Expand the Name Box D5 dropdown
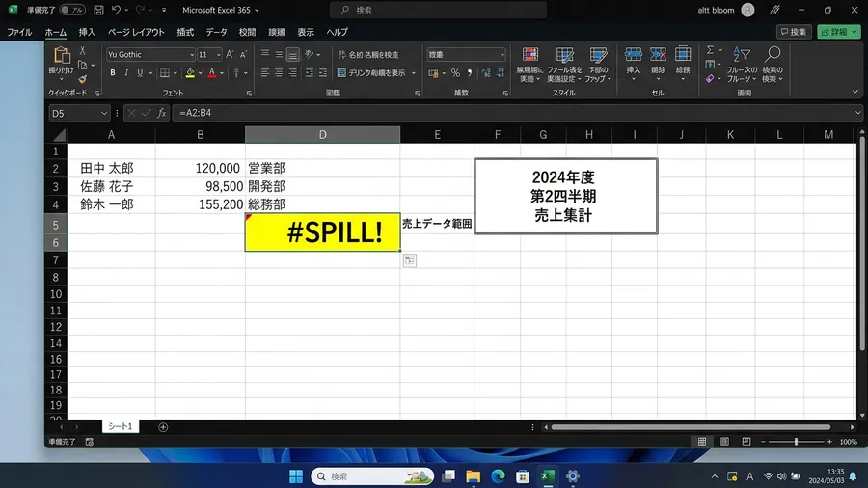 pos(104,114)
